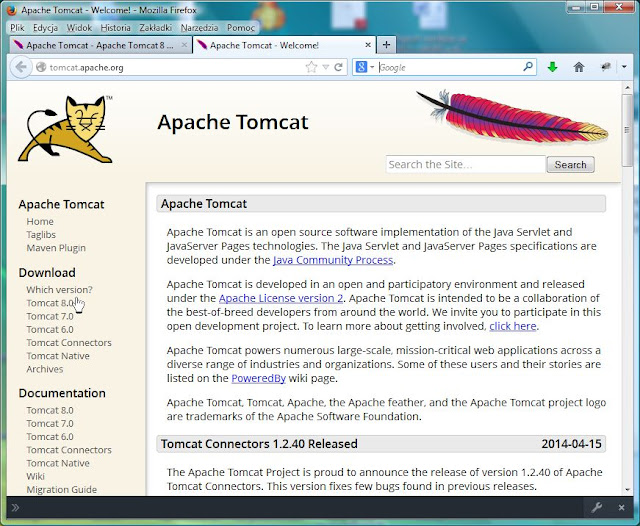
Task: Open the toolbar overflow dropdown arrow
Action: point(624,67)
